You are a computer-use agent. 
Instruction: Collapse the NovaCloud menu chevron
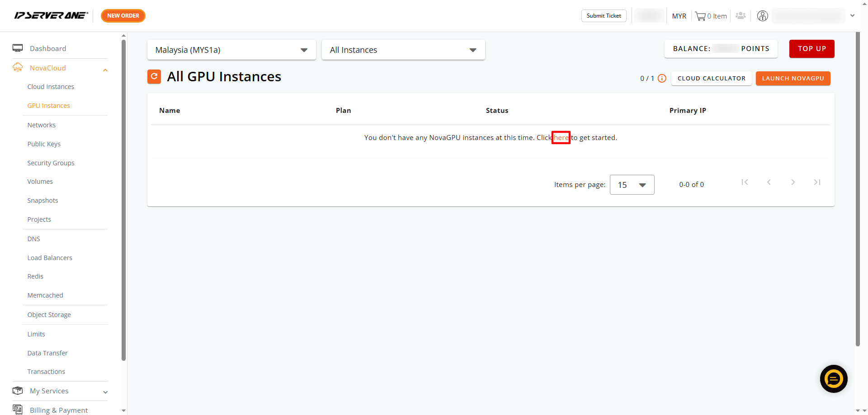pos(105,70)
